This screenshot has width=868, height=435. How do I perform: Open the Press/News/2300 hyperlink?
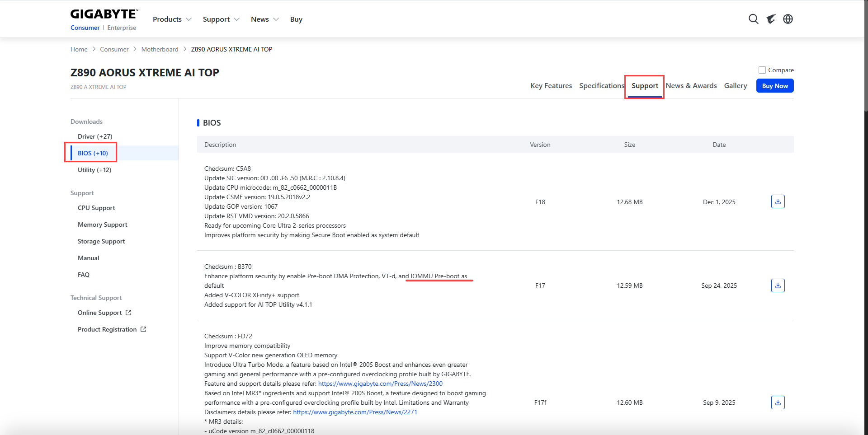point(380,384)
